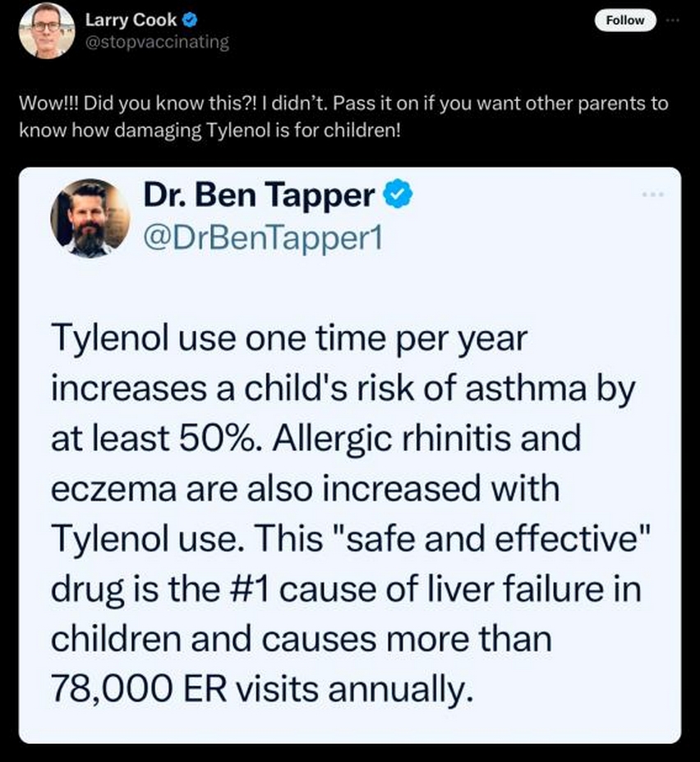Click the "78,000 ER visits annually" text
Screen dimensions: 700x762
point(263,689)
